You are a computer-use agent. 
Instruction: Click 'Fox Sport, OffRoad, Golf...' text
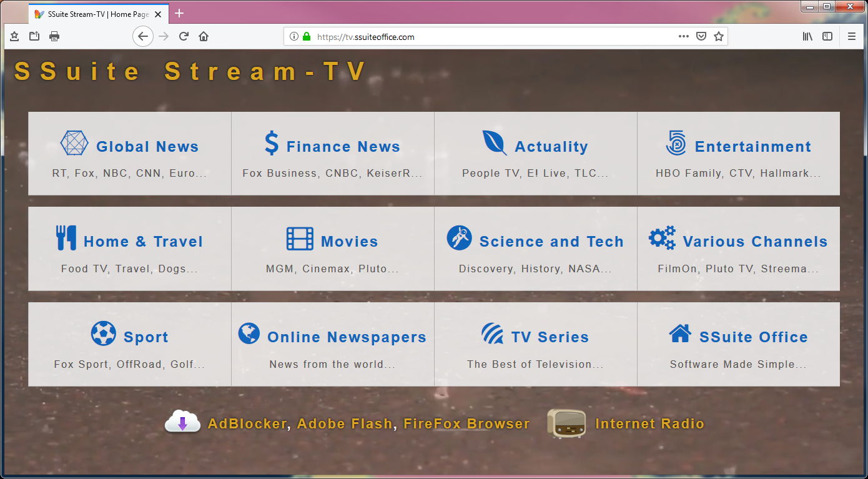pos(129,364)
